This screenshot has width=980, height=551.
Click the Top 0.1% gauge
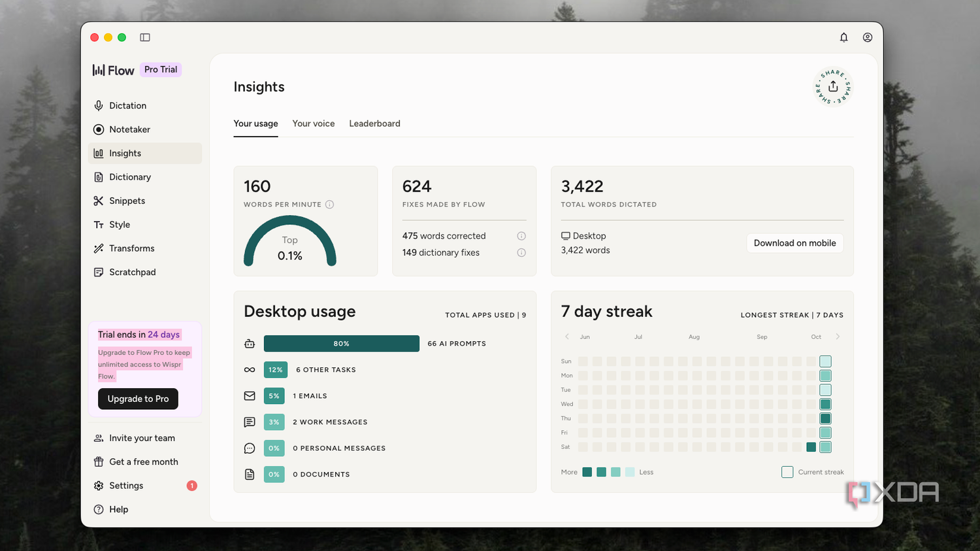point(290,242)
